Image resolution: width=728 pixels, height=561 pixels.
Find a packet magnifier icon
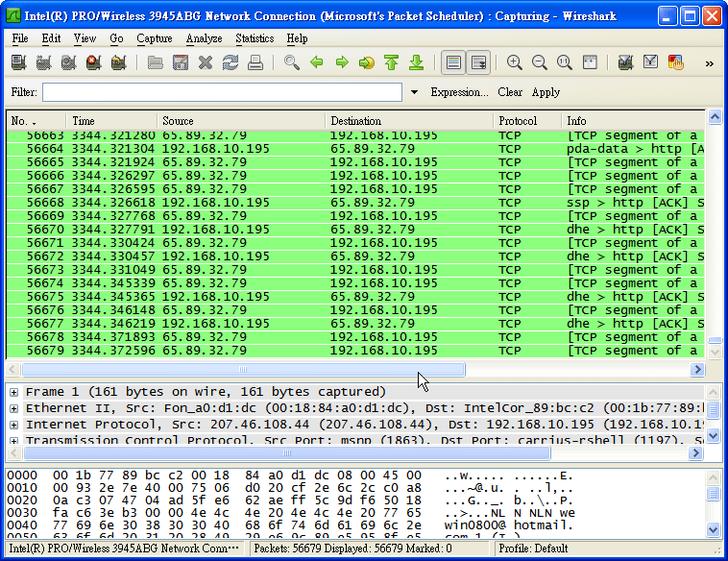coord(292,62)
